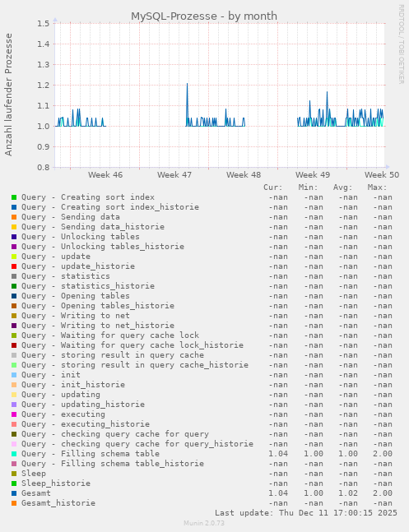Click the '0.8' y-axis tick label
The height and width of the screenshot is (532, 409).
(x=43, y=167)
